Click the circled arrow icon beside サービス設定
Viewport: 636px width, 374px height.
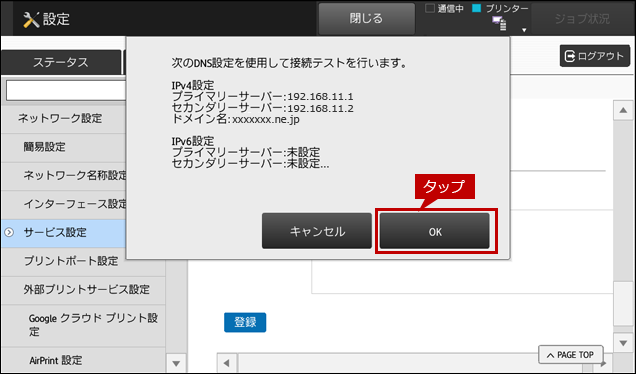9,232
